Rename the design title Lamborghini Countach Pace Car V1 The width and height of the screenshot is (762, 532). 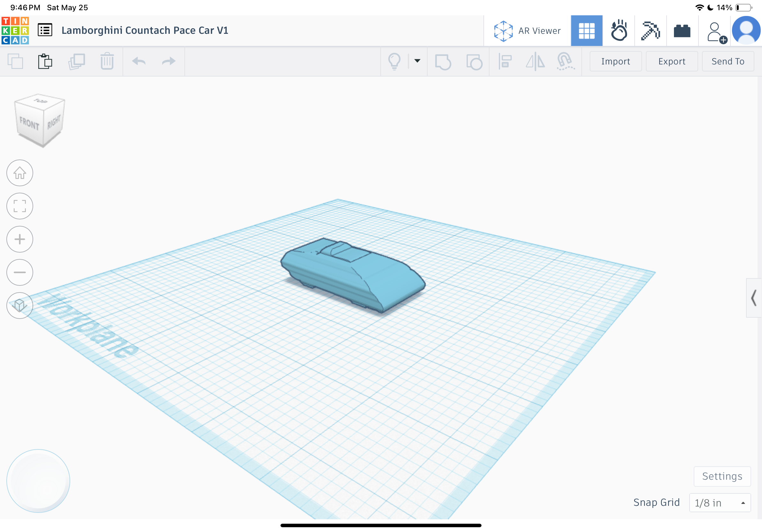pos(145,30)
